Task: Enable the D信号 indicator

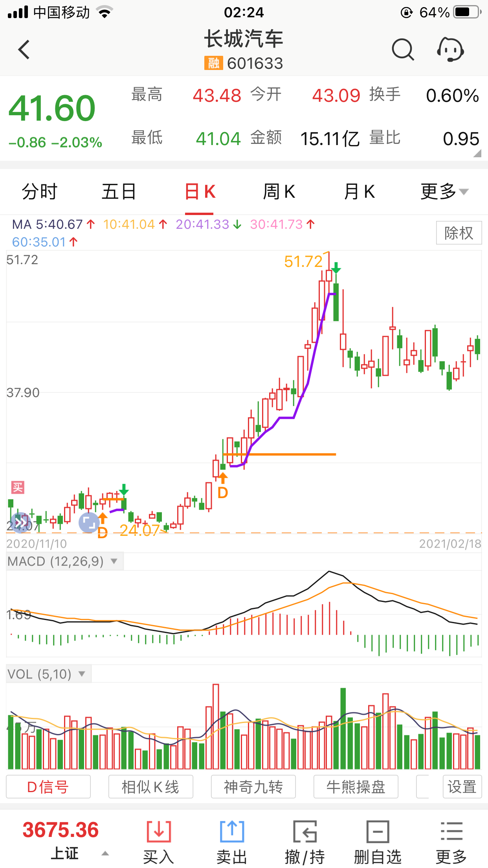Action: (x=48, y=787)
